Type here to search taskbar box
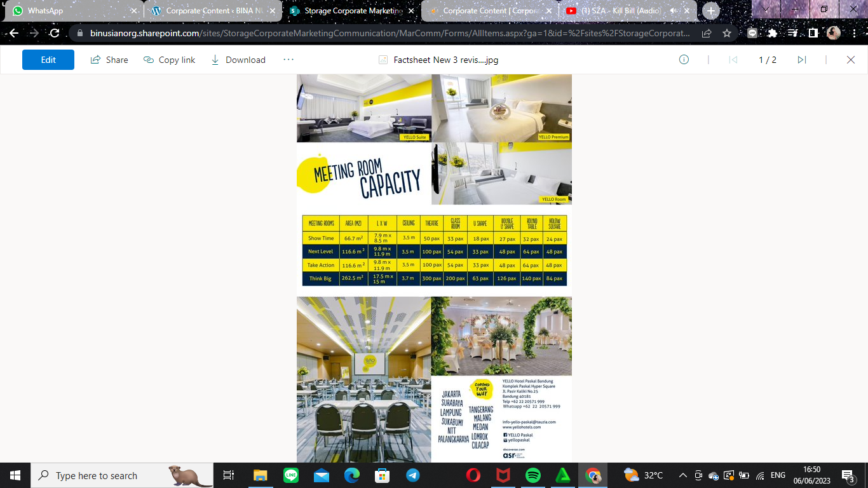This screenshot has height=488, width=868. point(123,475)
